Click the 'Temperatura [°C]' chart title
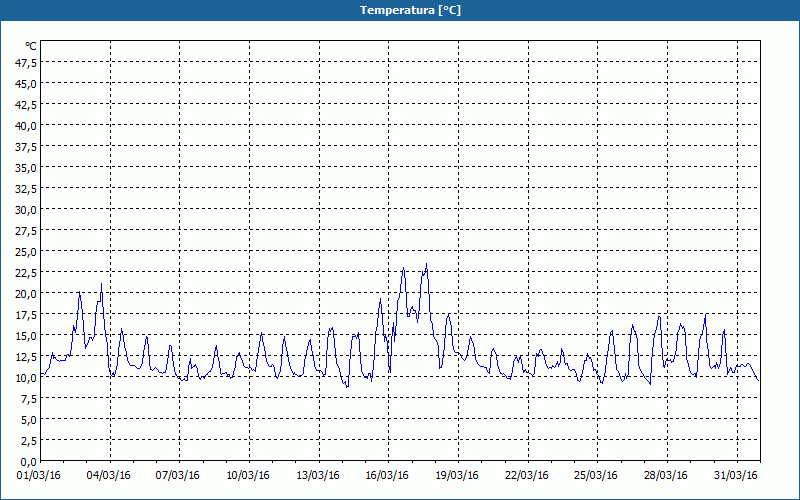 pyautogui.click(x=410, y=10)
